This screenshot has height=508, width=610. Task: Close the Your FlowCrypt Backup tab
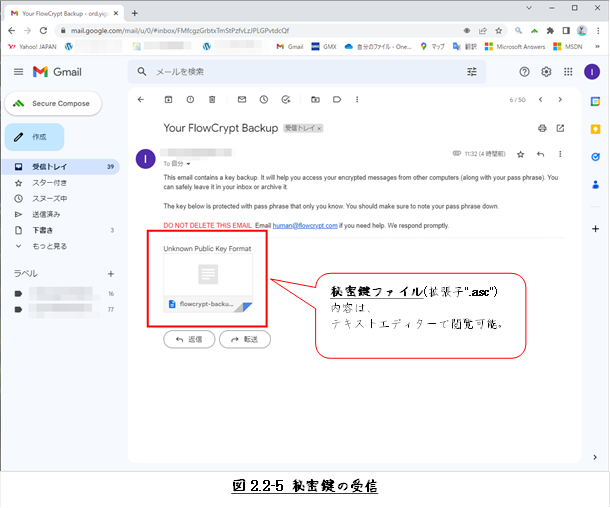(116, 13)
